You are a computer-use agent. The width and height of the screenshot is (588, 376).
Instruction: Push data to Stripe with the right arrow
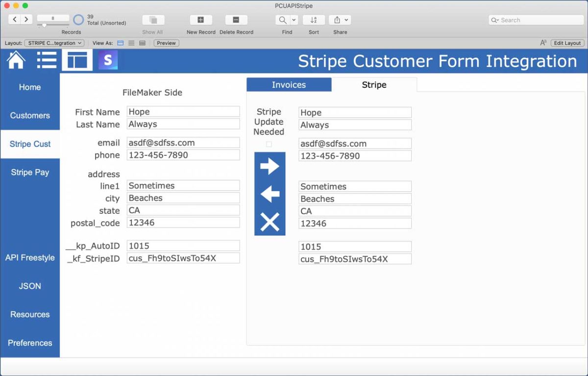coord(269,166)
